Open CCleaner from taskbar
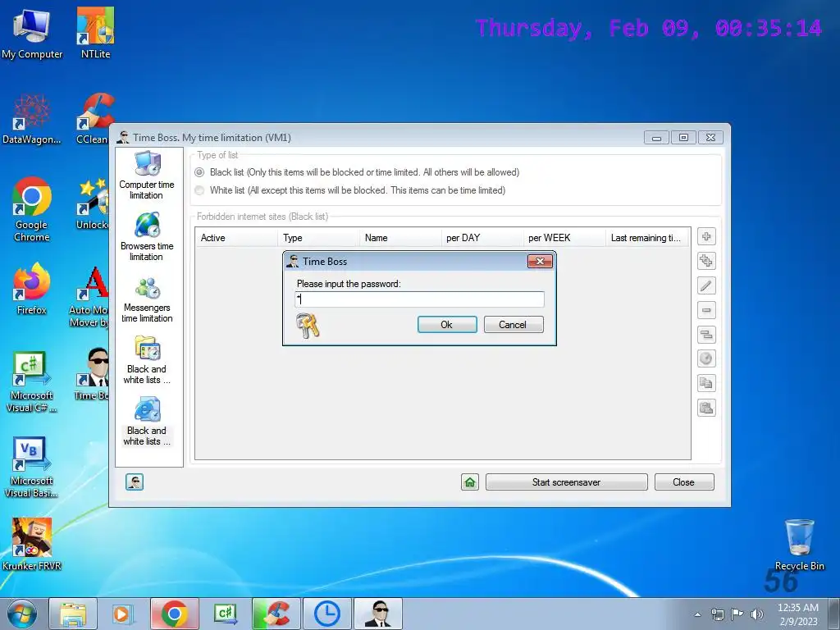840x630 pixels. click(276, 614)
